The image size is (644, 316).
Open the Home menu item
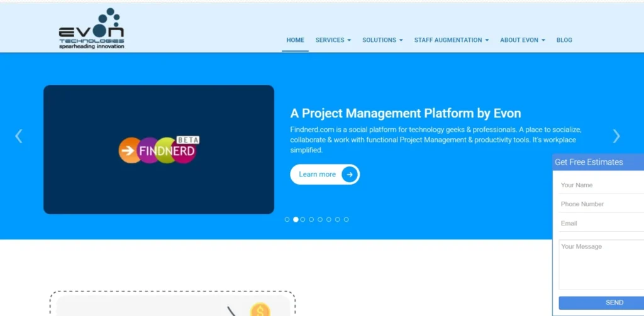click(x=296, y=40)
